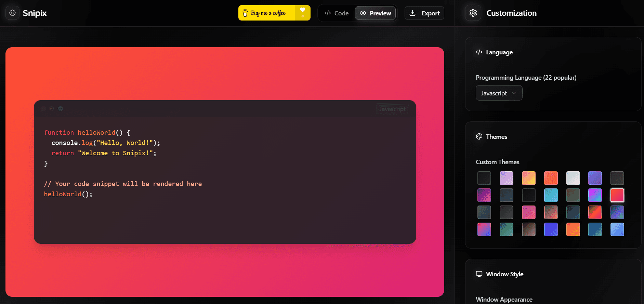Click the Javascript label in code window header
This screenshot has width=644, height=304.
[392, 109]
